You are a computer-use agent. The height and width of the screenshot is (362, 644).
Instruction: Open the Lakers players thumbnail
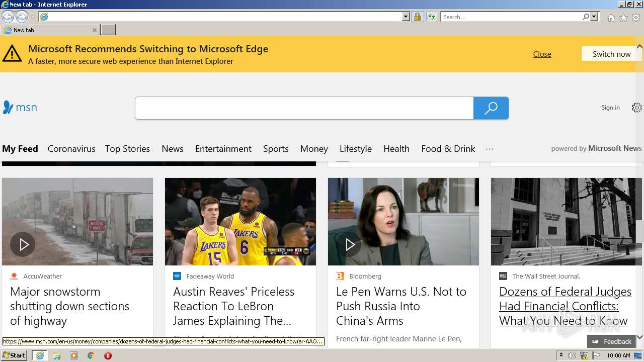click(240, 222)
